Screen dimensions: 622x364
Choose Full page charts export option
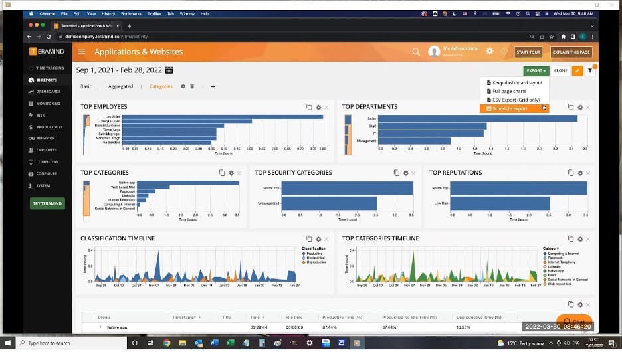tap(514, 91)
